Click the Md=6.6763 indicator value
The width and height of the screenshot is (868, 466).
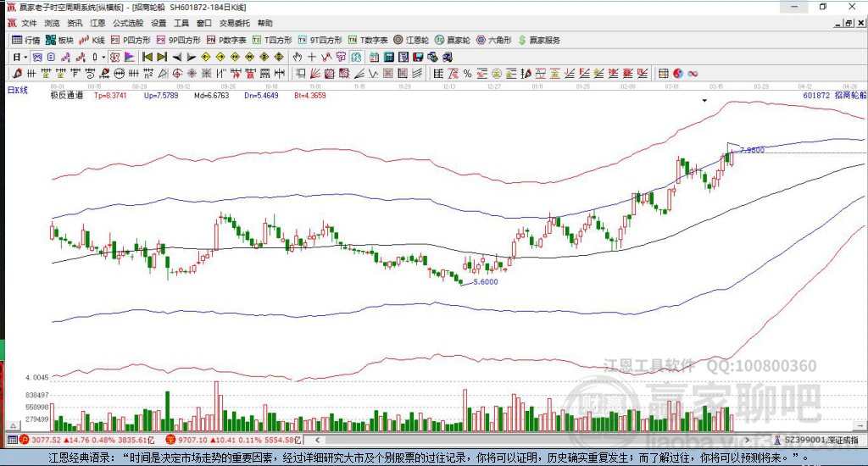click(211, 95)
